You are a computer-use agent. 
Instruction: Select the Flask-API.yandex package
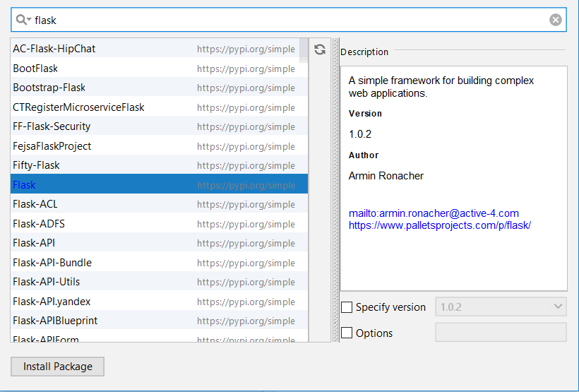[x=159, y=301]
